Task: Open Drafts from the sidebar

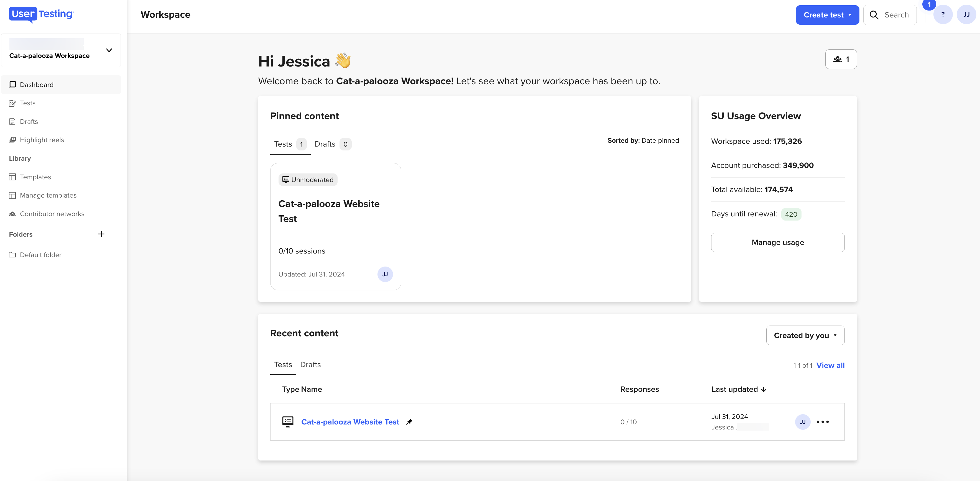Action: pos(29,121)
